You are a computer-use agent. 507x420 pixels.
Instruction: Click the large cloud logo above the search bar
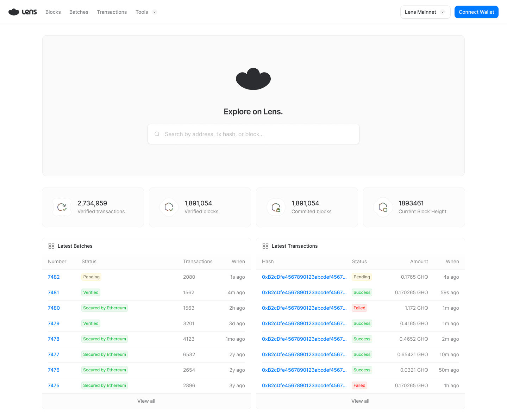coord(253,79)
